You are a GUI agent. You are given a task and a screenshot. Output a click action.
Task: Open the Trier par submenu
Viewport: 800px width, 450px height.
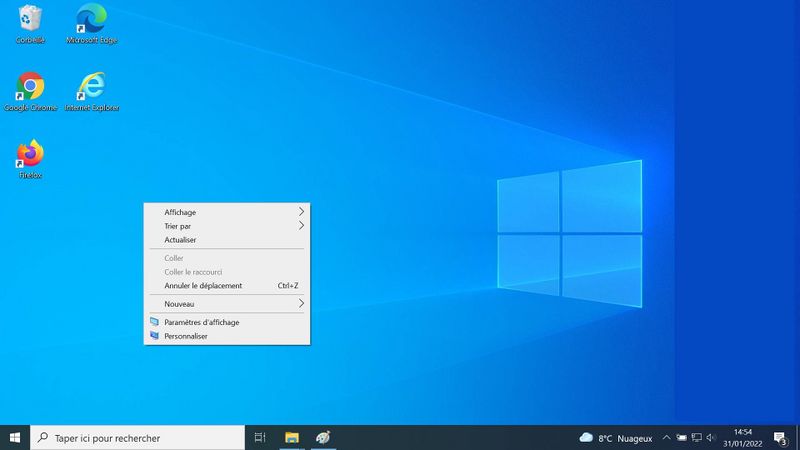[x=227, y=226]
